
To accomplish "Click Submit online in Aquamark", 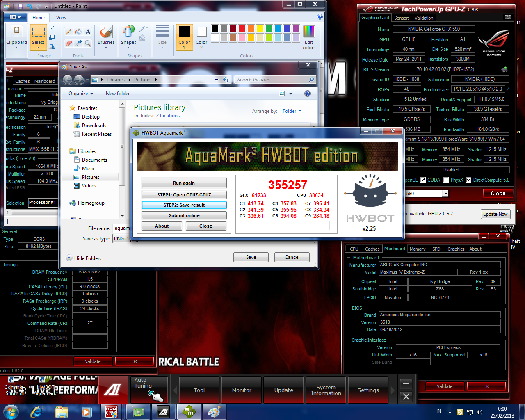I will [x=184, y=215].
